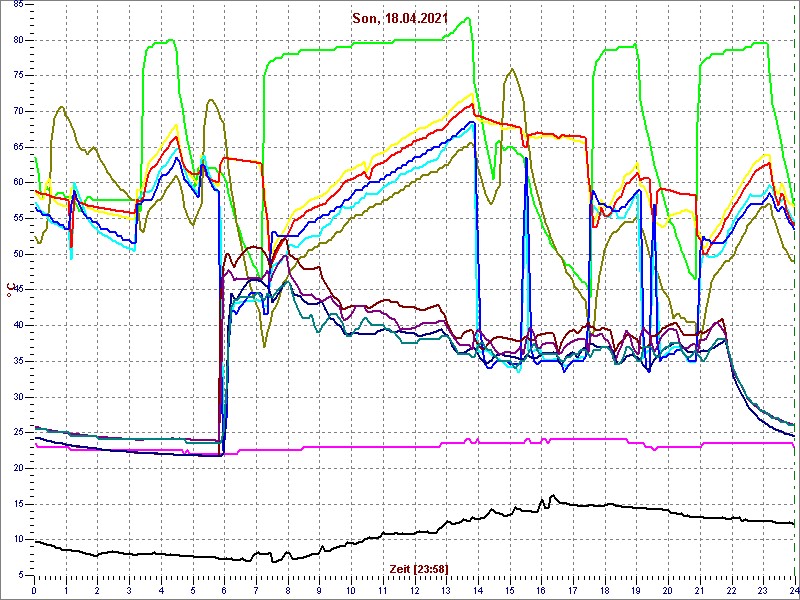
Task: Click hour 6 on the time axis
Action: click(x=224, y=591)
